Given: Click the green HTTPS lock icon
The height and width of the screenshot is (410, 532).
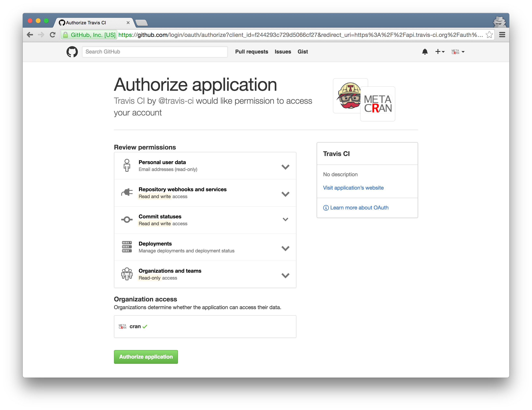Looking at the screenshot, I should (x=65, y=35).
